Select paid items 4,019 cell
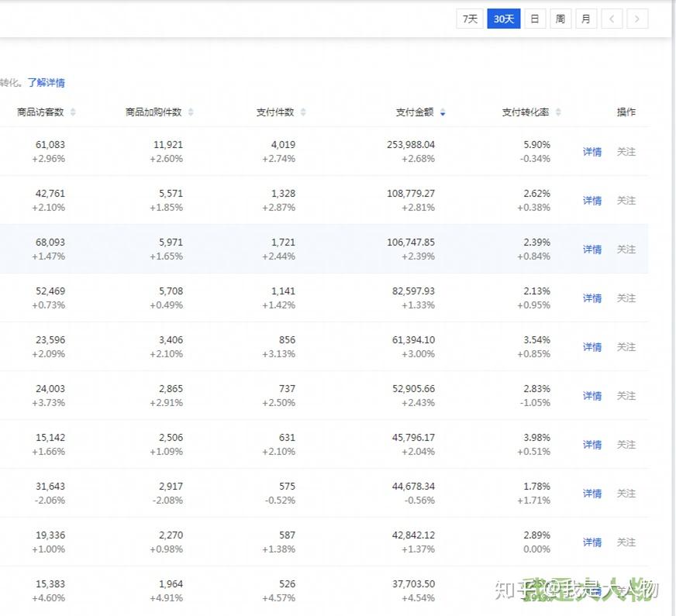Image resolution: width=676 pixels, height=616 pixels. point(283,145)
